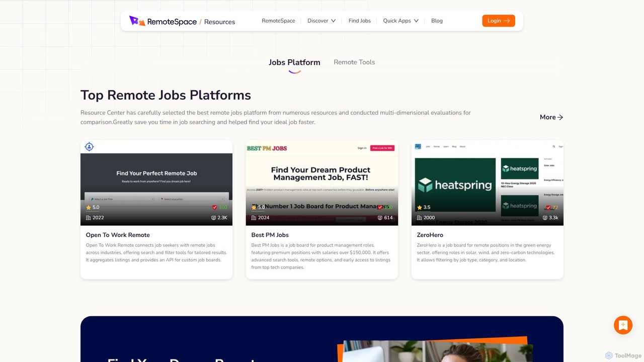
Task: Click the RemoteSpace logo icon
Action: [137, 21]
